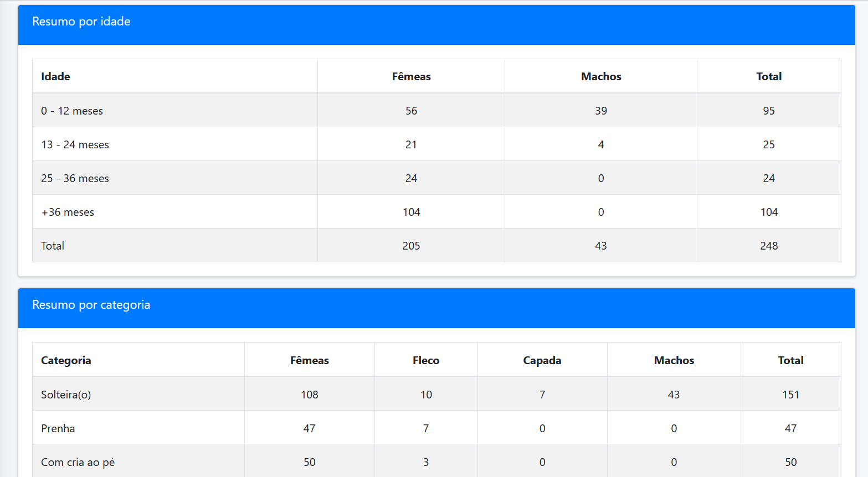Click the 205 total females cell
Viewport: 868px width, 477px height.
click(411, 246)
